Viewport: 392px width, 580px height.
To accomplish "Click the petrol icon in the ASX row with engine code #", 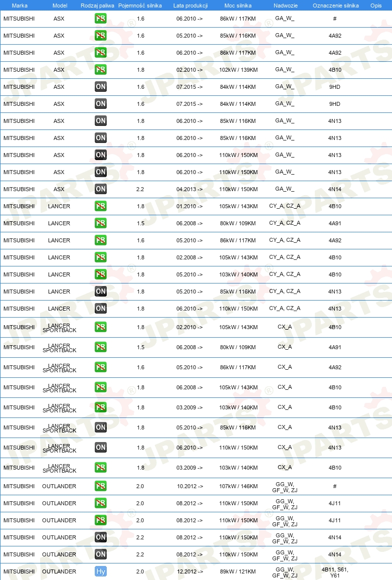I will 100,19.
